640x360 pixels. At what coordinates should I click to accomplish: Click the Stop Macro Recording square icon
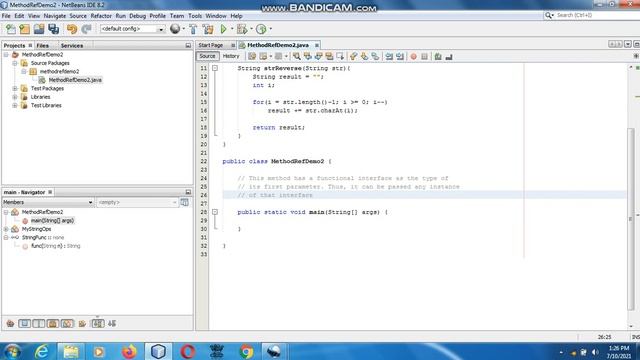pos(424,56)
